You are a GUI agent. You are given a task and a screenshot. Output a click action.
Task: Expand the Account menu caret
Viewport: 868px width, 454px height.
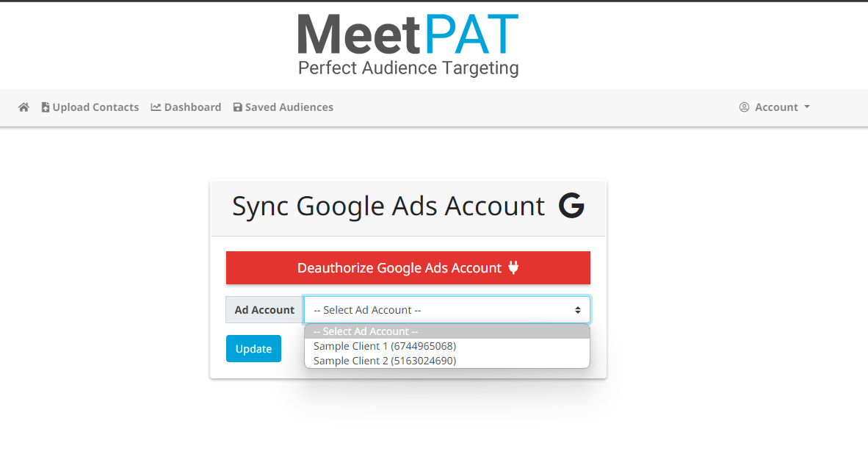coord(807,107)
